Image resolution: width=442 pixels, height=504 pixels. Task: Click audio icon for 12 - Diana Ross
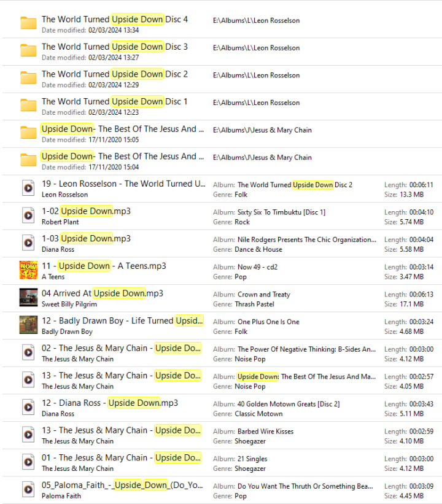(x=28, y=407)
